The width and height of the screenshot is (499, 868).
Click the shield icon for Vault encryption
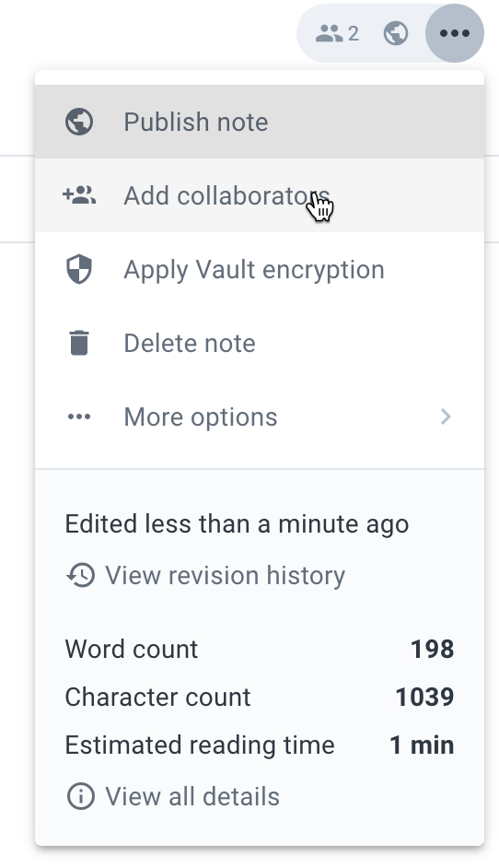click(79, 269)
